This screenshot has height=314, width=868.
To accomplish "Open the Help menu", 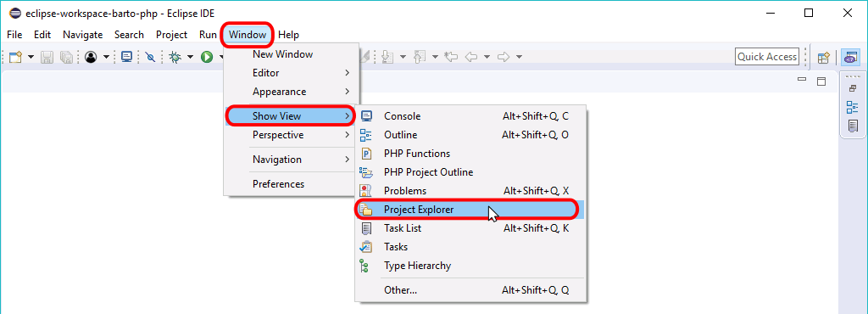I will (x=288, y=34).
